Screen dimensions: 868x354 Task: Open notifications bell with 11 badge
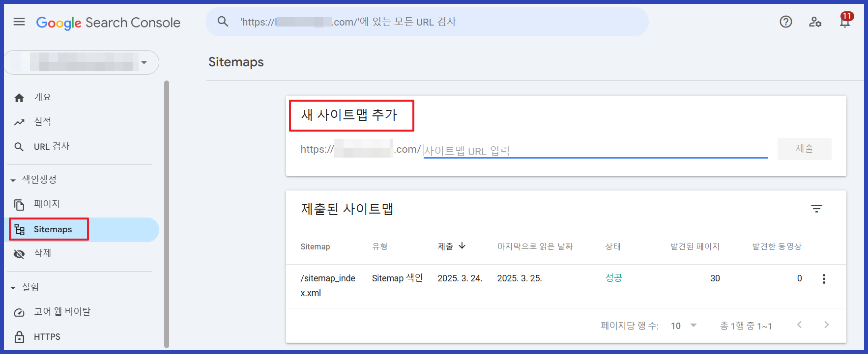(845, 21)
